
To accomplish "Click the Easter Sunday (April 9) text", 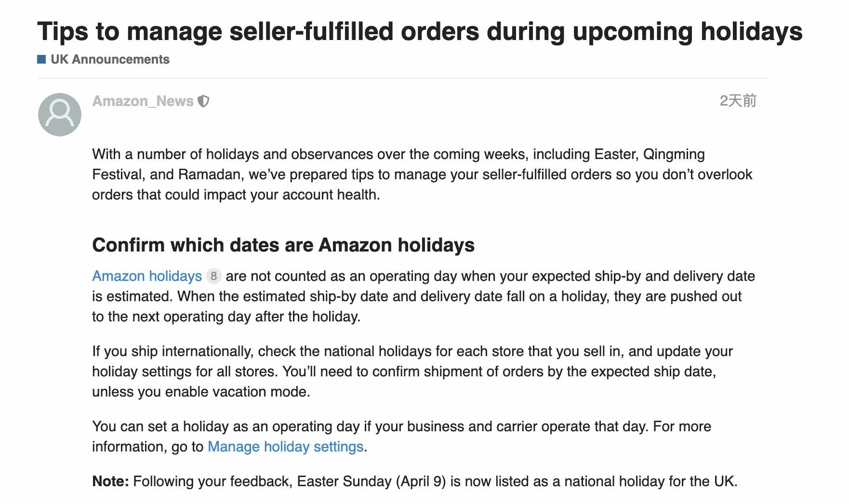I will [371, 481].
